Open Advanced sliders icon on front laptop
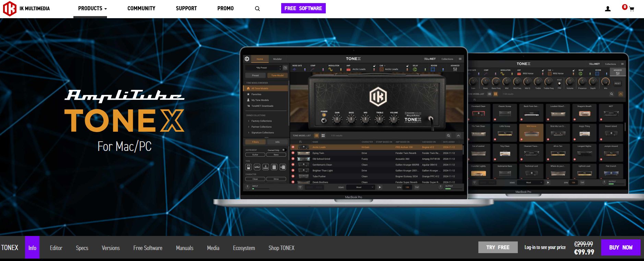 (455, 69)
